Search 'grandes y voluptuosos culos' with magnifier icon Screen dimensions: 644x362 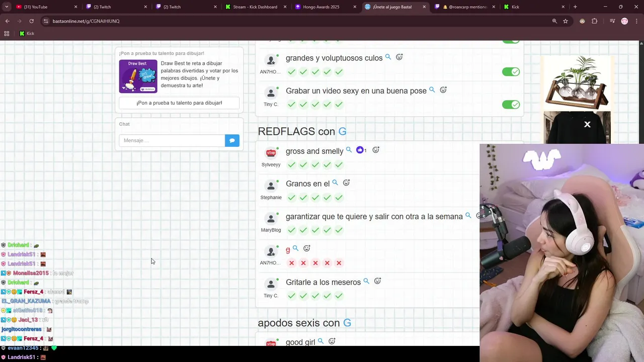tap(388, 57)
